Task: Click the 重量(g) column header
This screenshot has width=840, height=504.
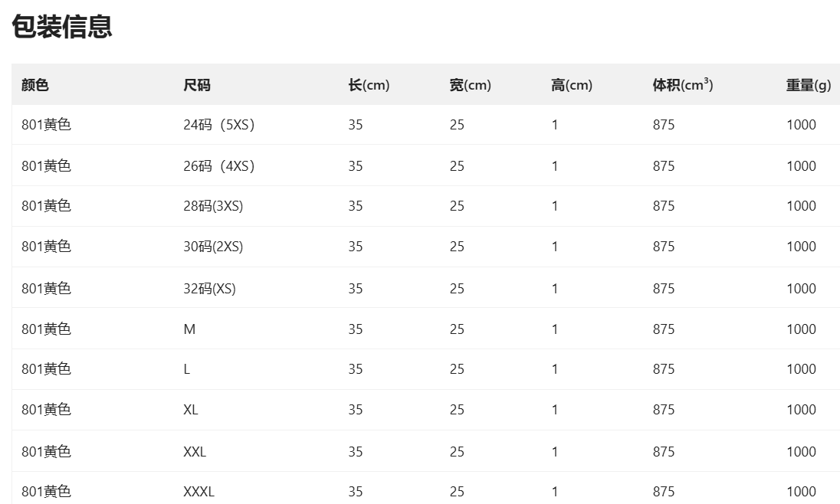Action: click(x=808, y=85)
